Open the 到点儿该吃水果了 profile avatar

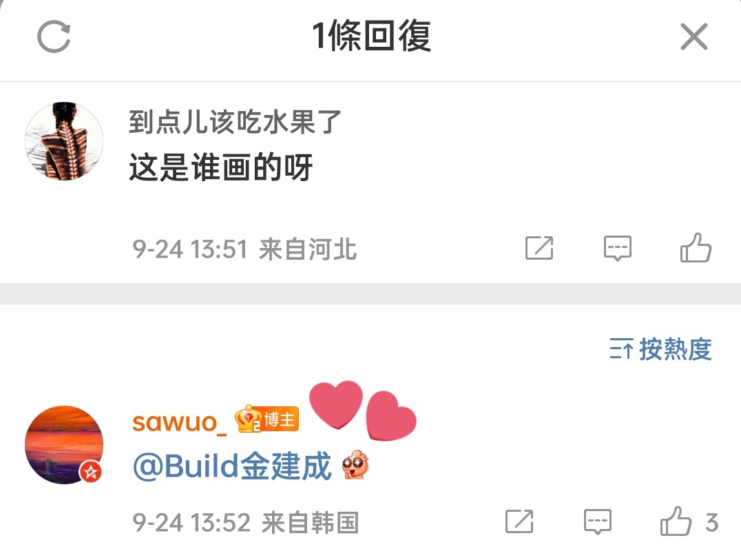pyautogui.click(x=64, y=141)
